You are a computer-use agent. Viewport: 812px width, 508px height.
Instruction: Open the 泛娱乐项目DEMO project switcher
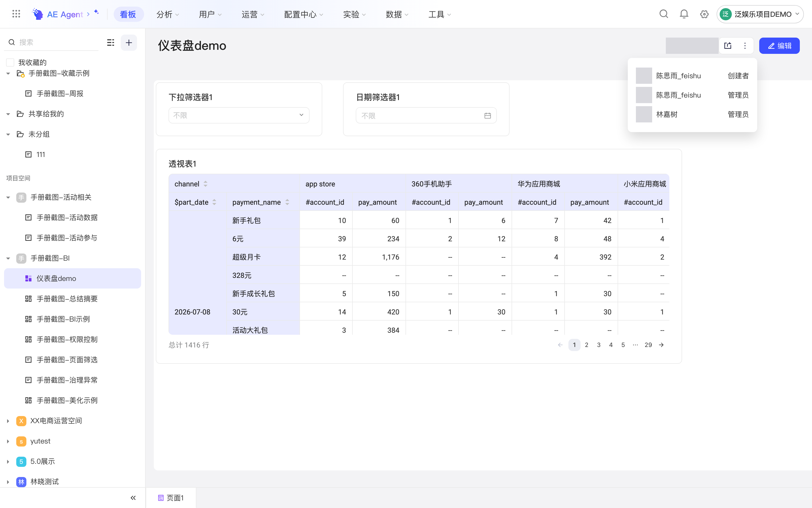760,14
